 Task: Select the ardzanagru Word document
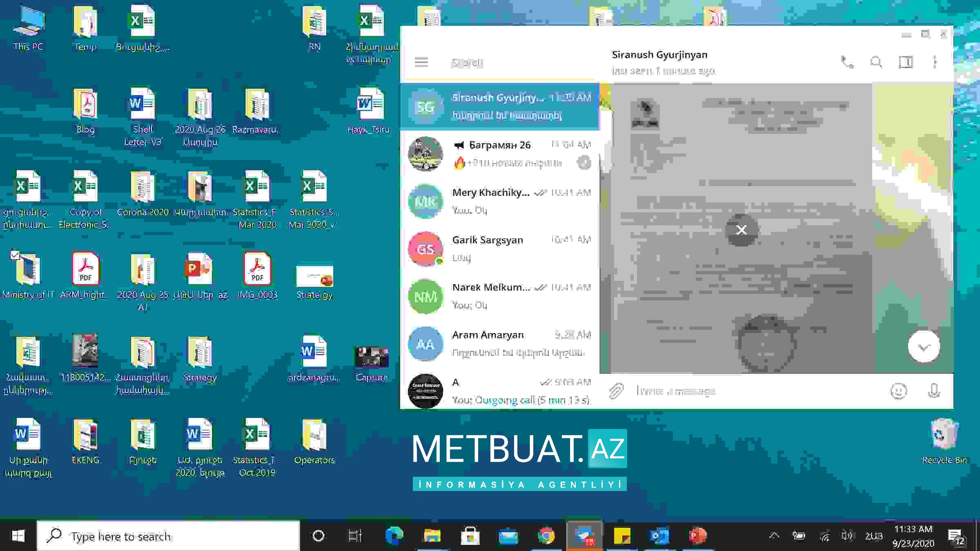(x=314, y=359)
